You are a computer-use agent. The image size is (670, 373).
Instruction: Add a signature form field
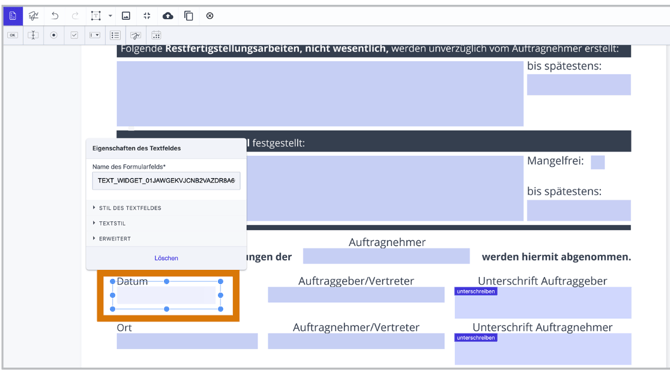(136, 35)
